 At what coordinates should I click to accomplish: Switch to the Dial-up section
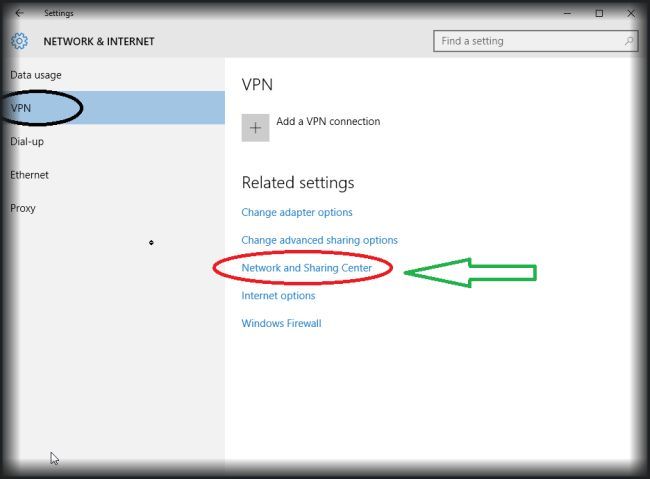tap(27, 141)
